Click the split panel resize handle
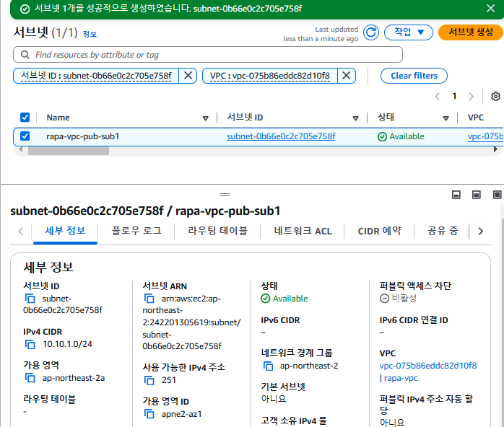Viewport: 504px width, 427px height. click(x=225, y=195)
